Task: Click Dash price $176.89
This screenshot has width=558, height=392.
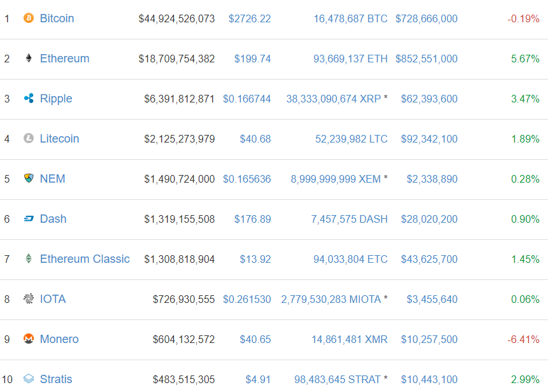Action: click(x=252, y=220)
